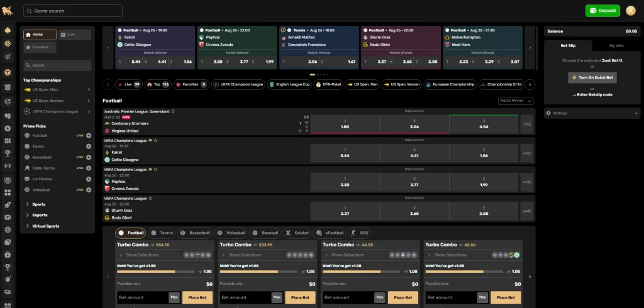
Task: Switch to the My bets tab
Action: coord(616,46)
